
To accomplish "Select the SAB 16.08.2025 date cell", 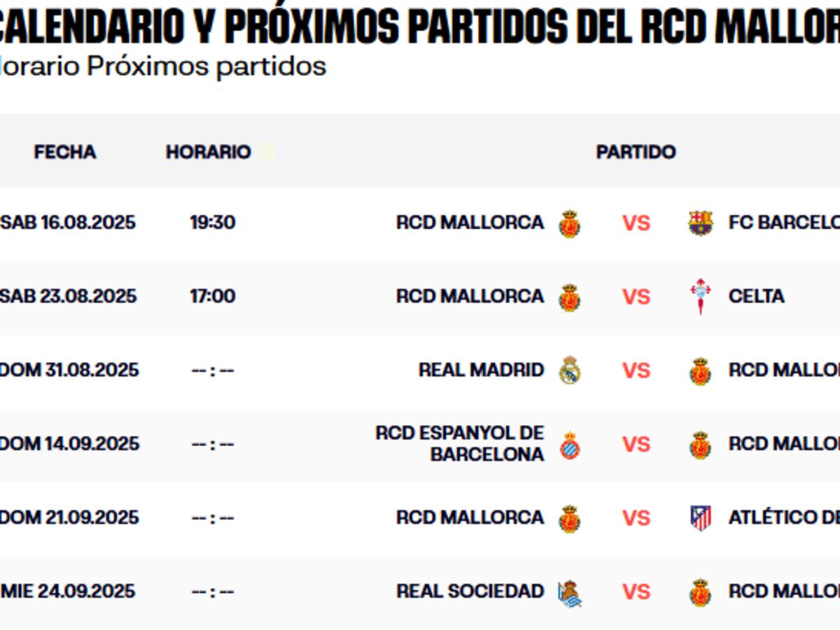I will pos(68,223).
